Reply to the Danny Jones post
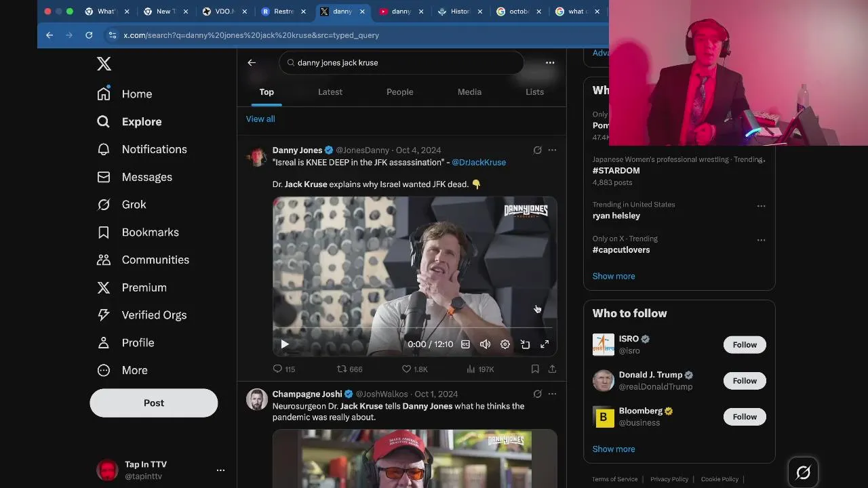868x488 pixels. click(283, 369)
